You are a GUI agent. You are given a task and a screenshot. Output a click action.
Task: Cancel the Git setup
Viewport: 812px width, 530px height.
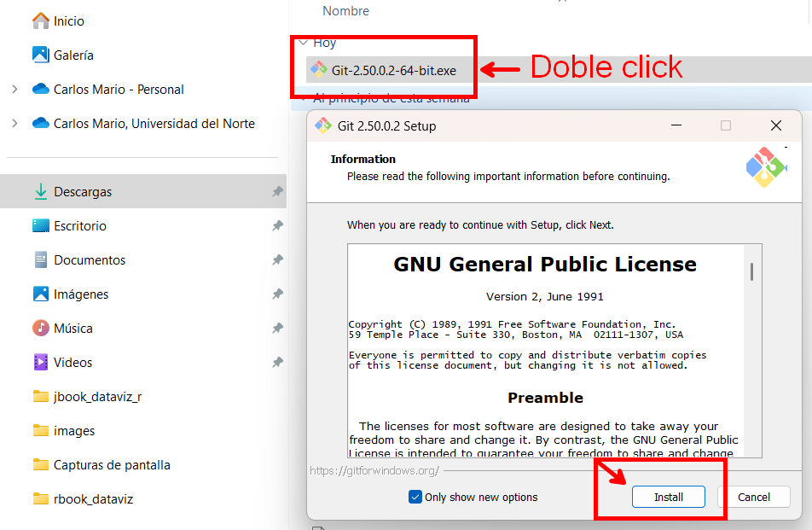click(757, 496)
